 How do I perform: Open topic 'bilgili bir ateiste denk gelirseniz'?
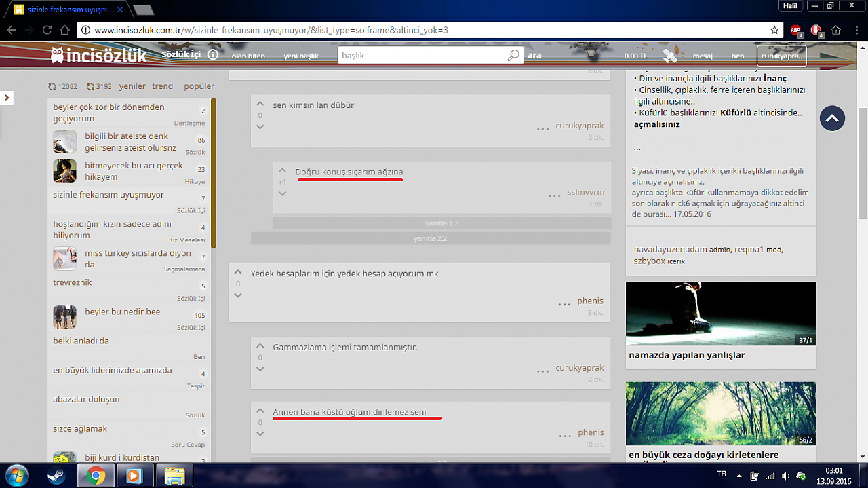[x=130, y=142]
